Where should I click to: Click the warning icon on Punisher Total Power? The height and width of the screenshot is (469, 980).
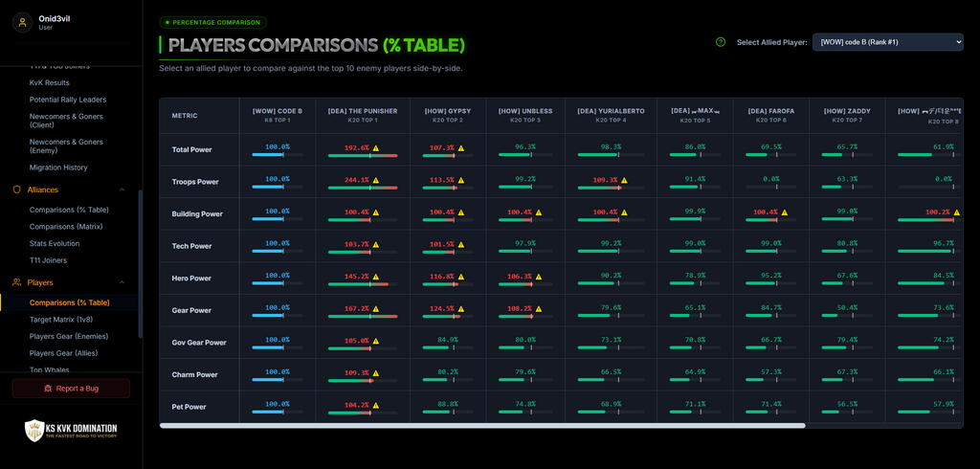[x=375, y=148]
